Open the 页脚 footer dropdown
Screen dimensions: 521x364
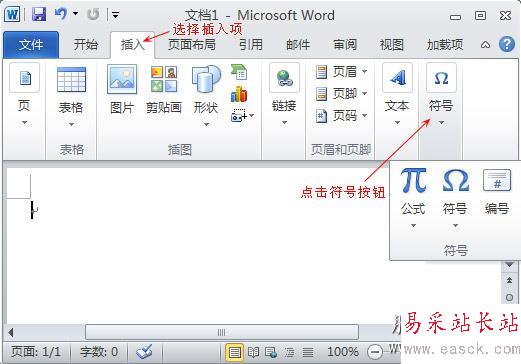point(341,94)
